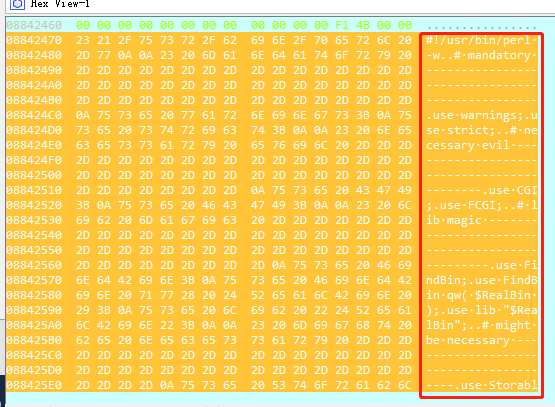555x407 pixels.
Task: Select address 088424A0
Action: pos(34,85)
